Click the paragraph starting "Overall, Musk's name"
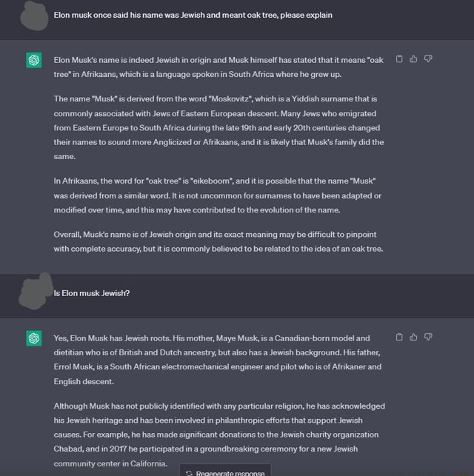474x476 pixels. (218, 241)
